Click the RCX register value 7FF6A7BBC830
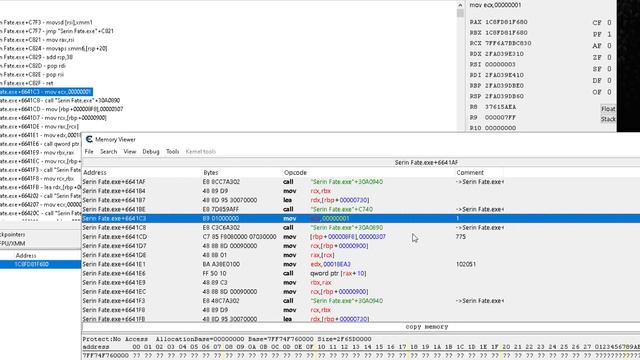The image size is (640, 360). [508, 43]
